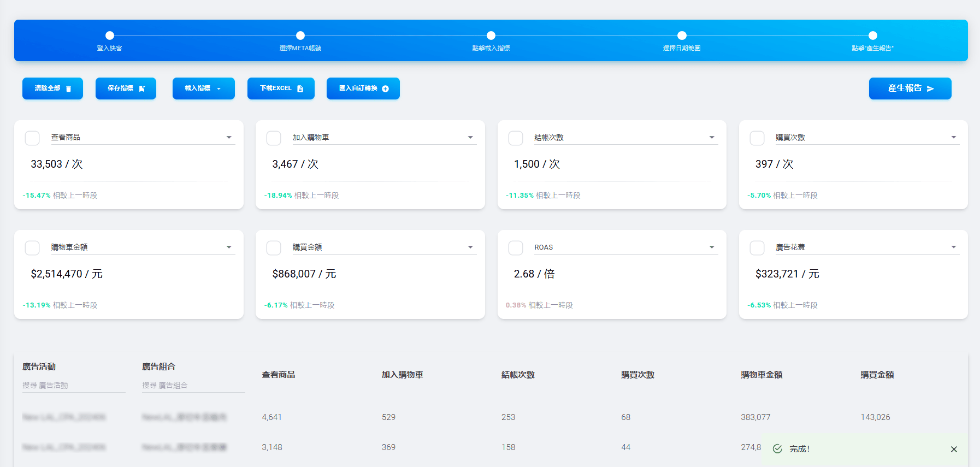
Task: Sort by the 購買次數 column header
Action: click(637, 375)
